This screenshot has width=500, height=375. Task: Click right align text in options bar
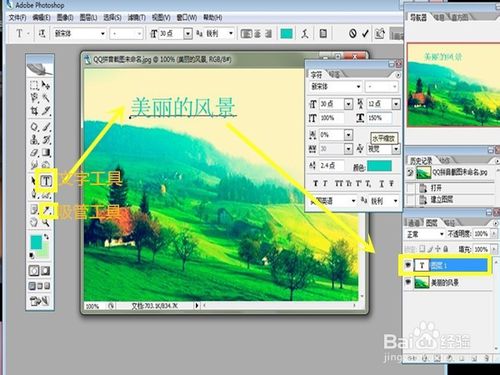(268, 33)
